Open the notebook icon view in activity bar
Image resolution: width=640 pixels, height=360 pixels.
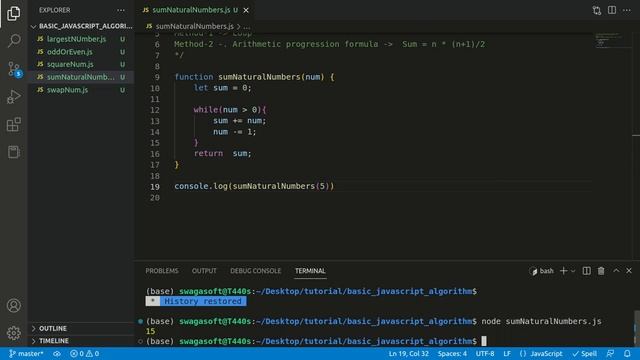coord(13,152)
